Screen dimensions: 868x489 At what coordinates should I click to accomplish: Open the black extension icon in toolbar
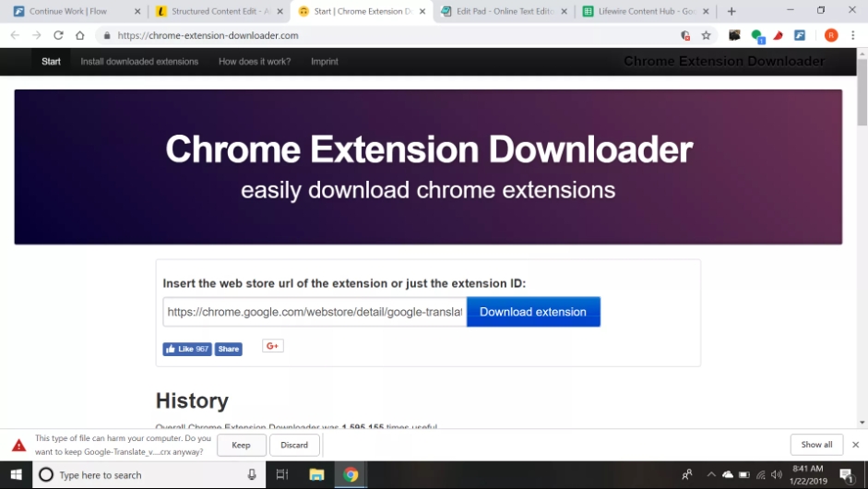pos(734,35)
